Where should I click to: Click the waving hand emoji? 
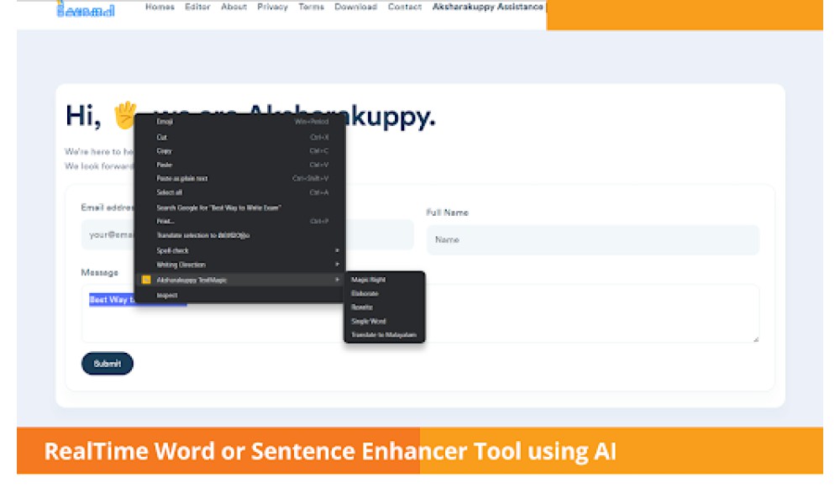pyautogui.click(x=124, y=114)
